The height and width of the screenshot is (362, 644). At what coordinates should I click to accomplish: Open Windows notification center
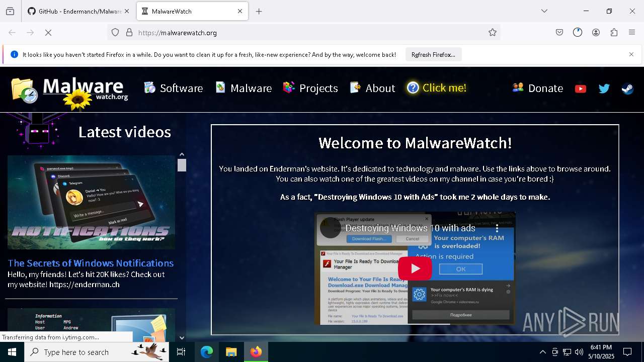click(627, 352)
